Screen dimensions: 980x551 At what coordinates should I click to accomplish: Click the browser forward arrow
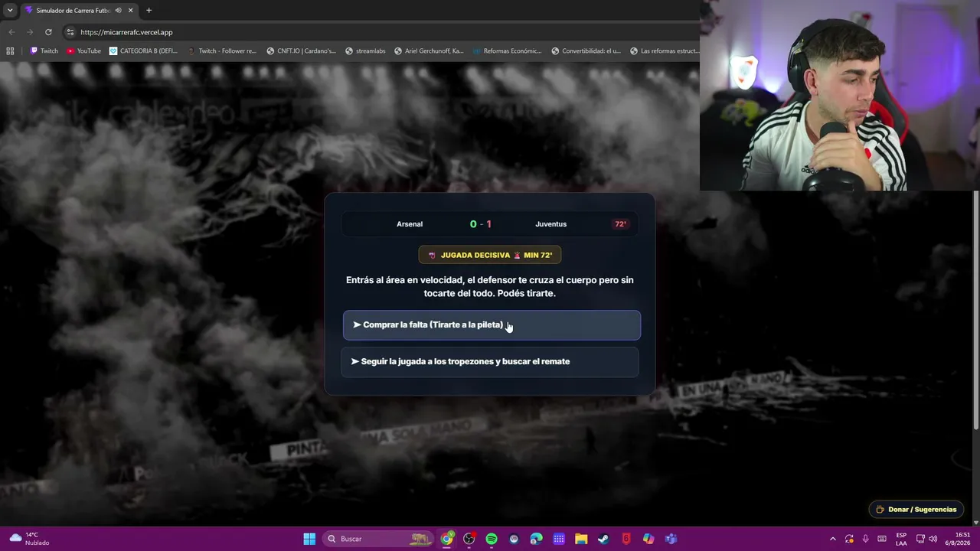[30, 32]
